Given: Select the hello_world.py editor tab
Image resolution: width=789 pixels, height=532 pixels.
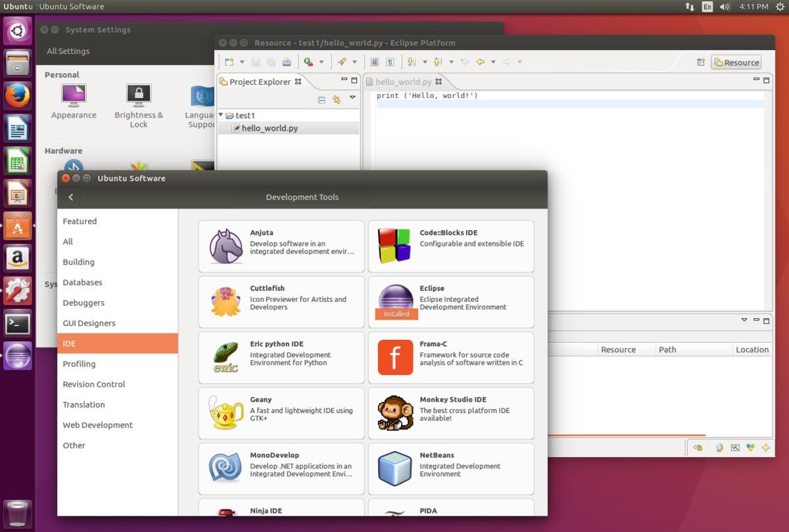Looking at the screenshot, I should pos(404,82).
